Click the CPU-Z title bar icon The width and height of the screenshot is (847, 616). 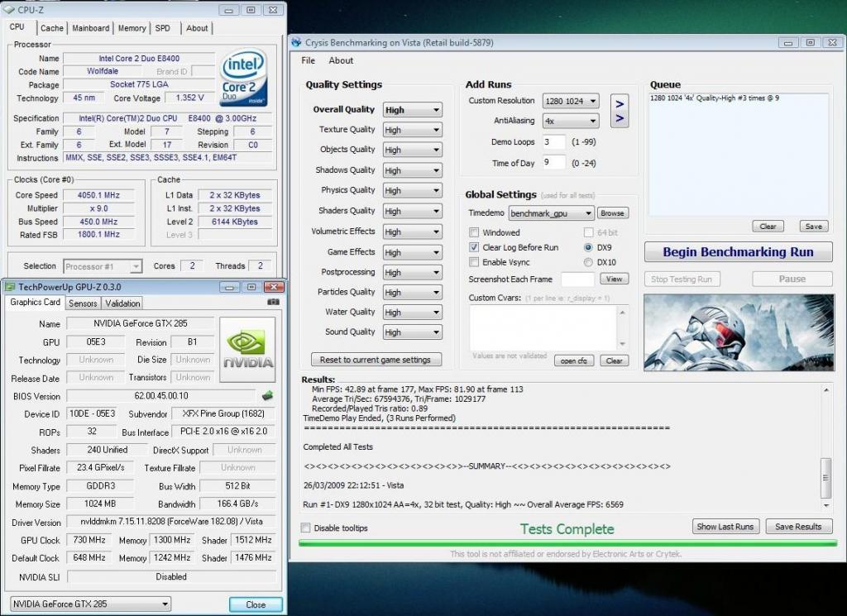pos(8,10)
